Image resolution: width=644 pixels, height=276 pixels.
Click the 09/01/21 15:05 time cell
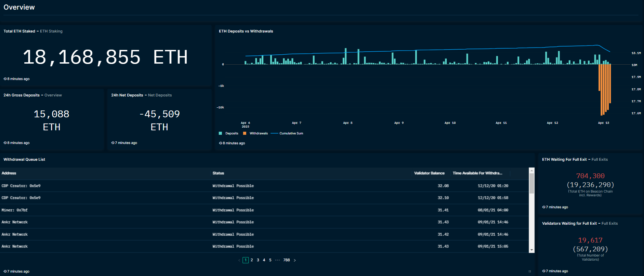pyautogui.click(x=493, y=246)
